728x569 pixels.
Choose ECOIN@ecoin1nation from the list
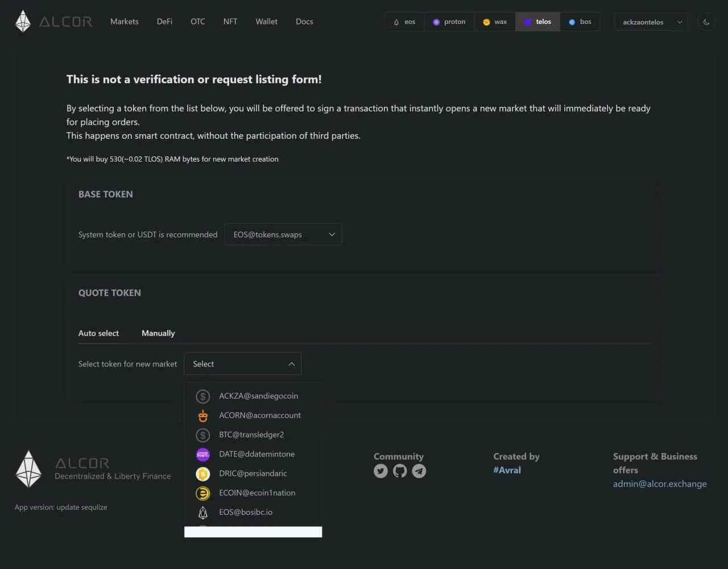(253, 493)
